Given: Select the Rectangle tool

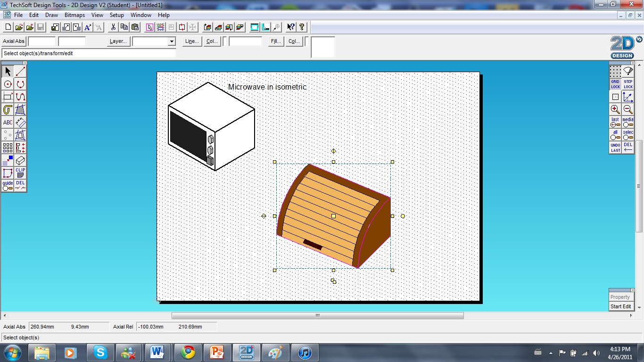Looking at the screenshot, I should pyautogui.click(x=7, y=96).
